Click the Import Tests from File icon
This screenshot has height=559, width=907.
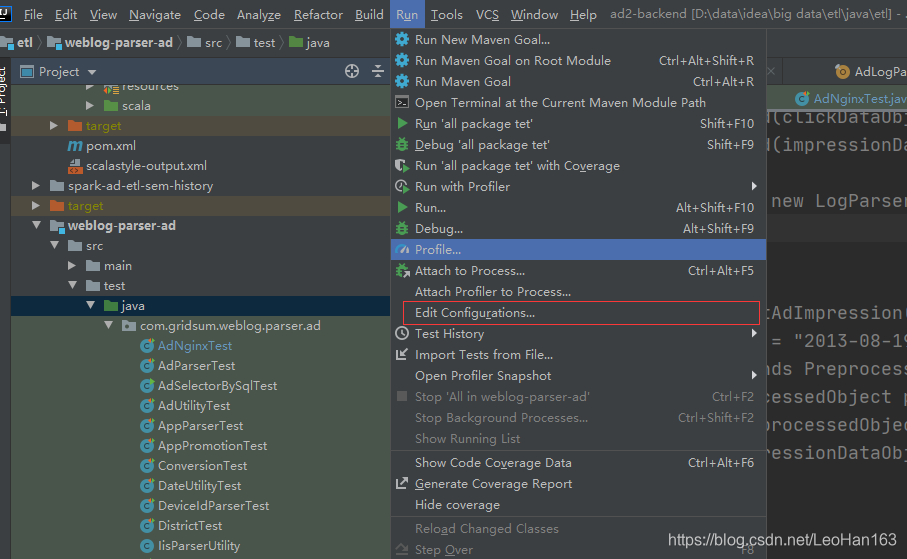(402, 354)
